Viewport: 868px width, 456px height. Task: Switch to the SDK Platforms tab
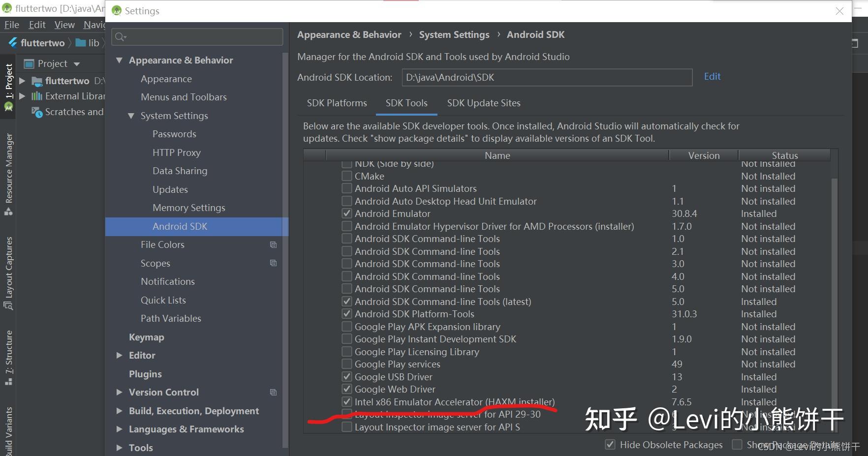point(337,103)
